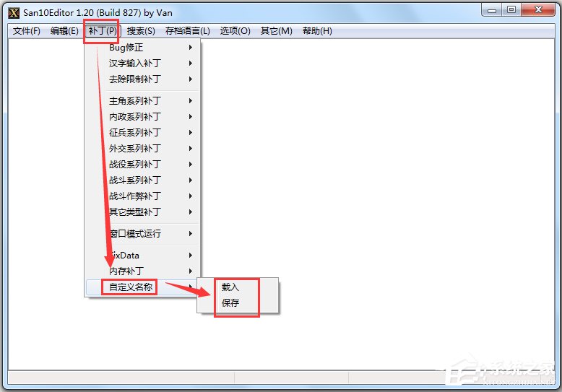Expand the 窗口模式运行 submenu
Screen dimensions: 562x392
[142, 234]
